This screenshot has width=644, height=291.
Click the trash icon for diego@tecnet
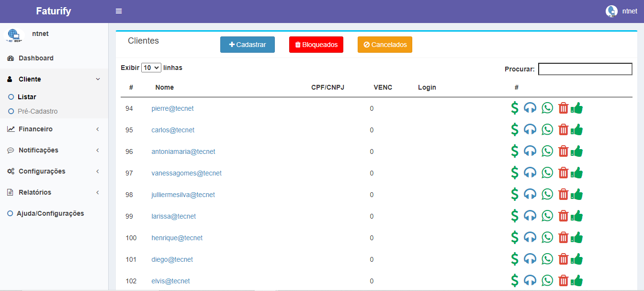click(x=564, y=259)
